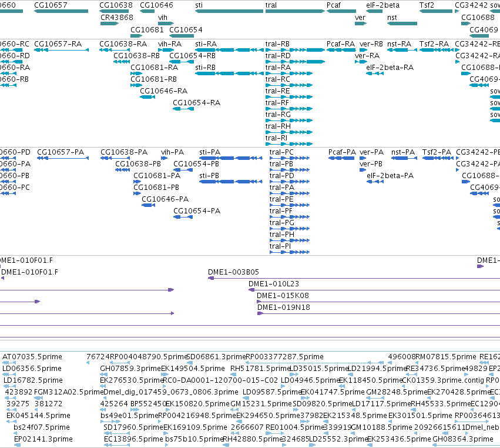Select the ver-PB protein label
This screenshot has width=500, height=448.
click(x=371, y=163)
